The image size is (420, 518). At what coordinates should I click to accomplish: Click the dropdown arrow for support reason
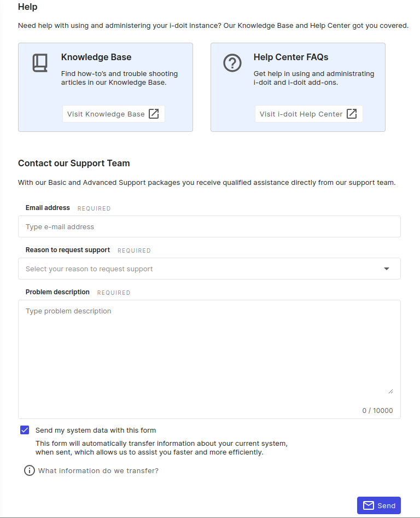(387, 269)
